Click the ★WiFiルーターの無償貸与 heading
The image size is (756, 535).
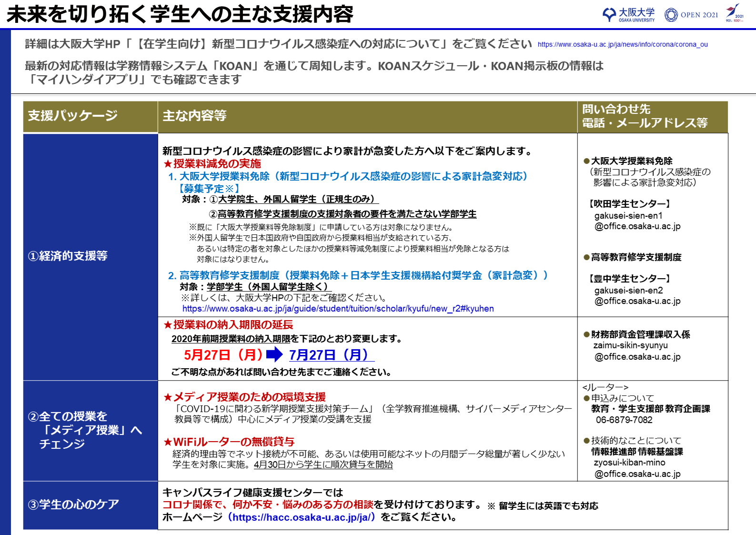point(229,442)
